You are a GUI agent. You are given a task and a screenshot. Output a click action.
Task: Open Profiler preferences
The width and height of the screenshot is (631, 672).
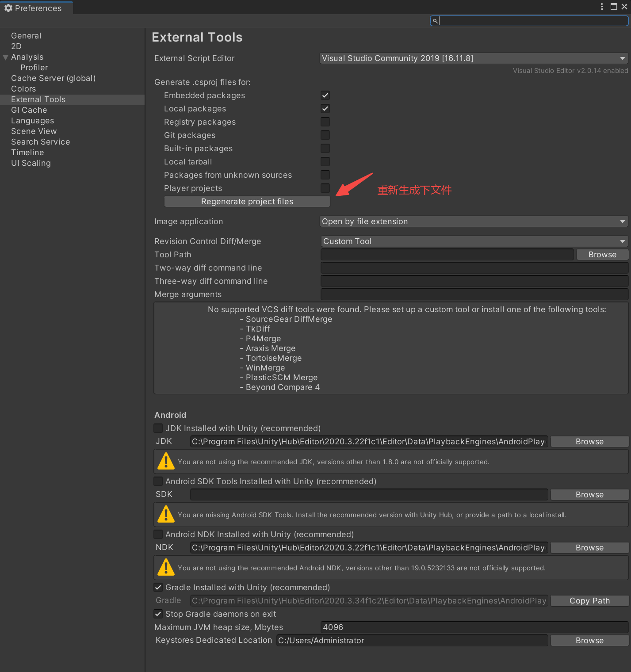point(34,68)
